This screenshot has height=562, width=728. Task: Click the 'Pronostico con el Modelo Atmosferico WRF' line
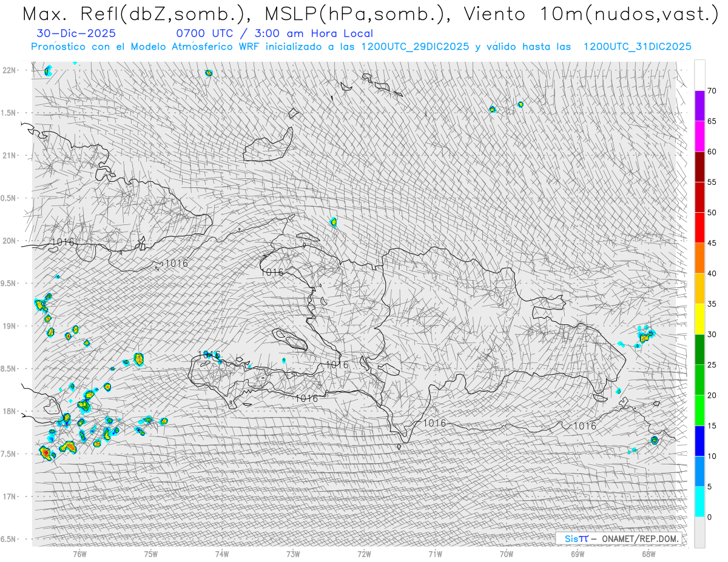coord(362,47)
